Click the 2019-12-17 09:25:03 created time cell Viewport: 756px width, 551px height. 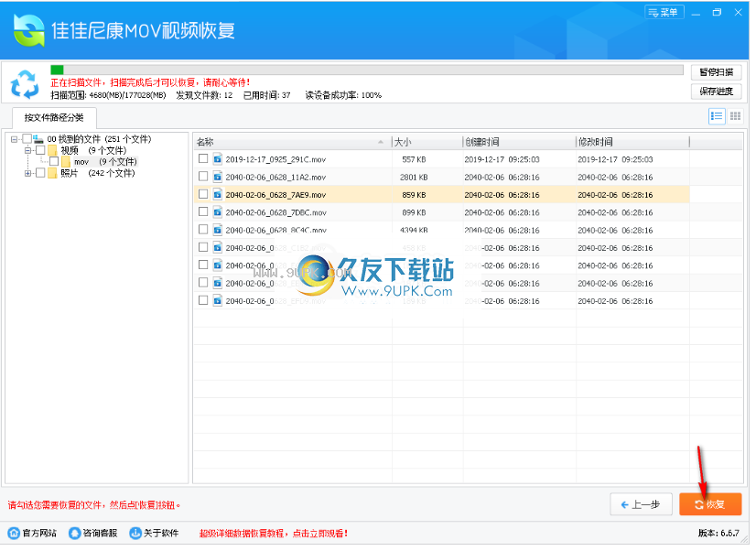coord(502,159)
